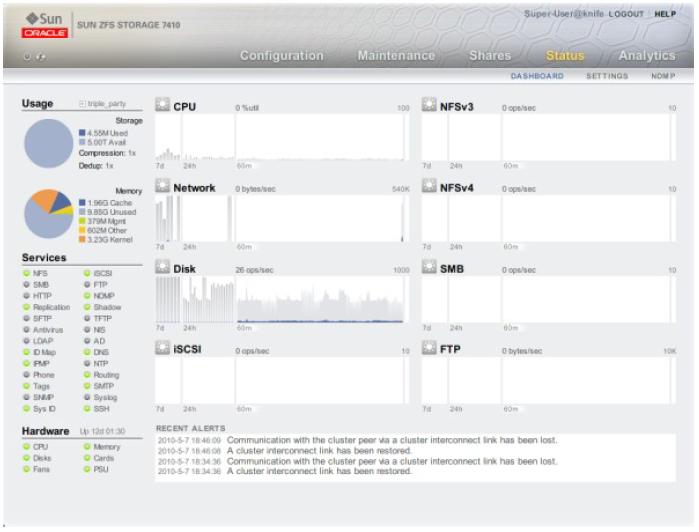This screenshot has width=699, height=532.
Task: Open the CPU analytics icon
Action: (162, 105)
